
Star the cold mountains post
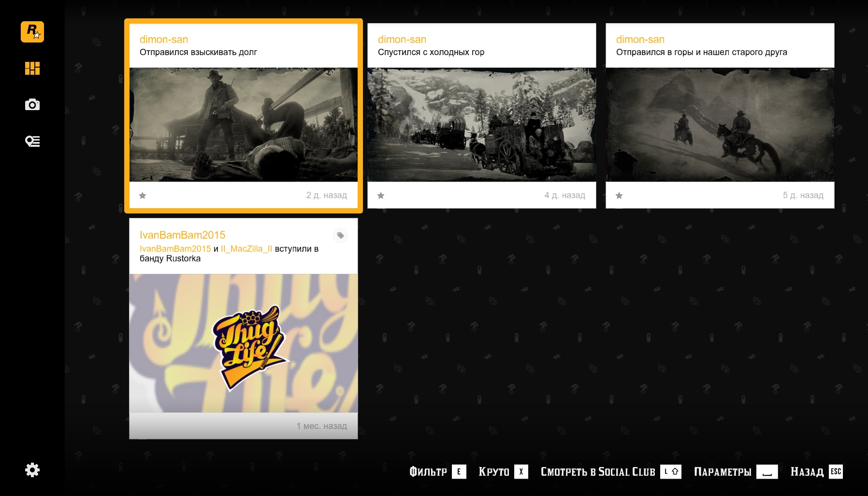pos(381,196)
